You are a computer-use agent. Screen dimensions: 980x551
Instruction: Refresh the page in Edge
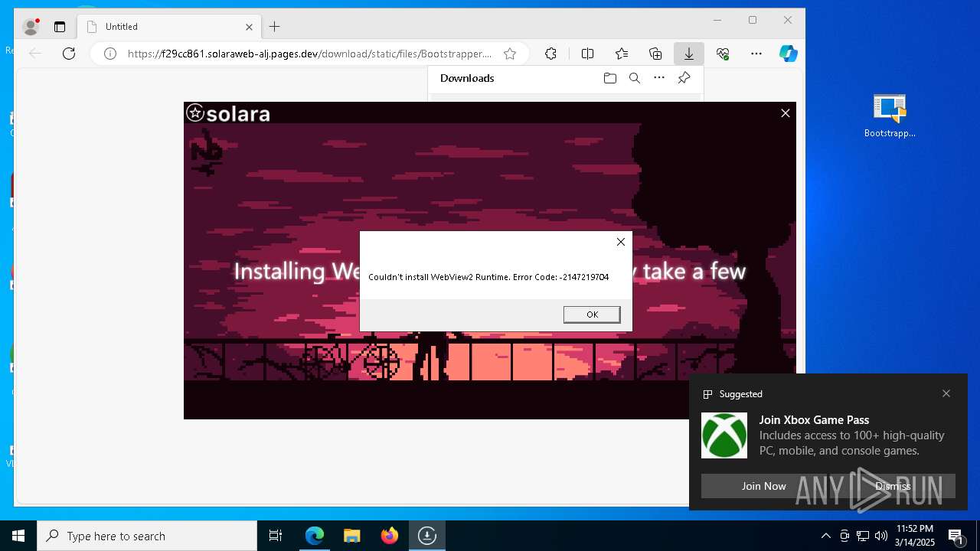point(69,54)
